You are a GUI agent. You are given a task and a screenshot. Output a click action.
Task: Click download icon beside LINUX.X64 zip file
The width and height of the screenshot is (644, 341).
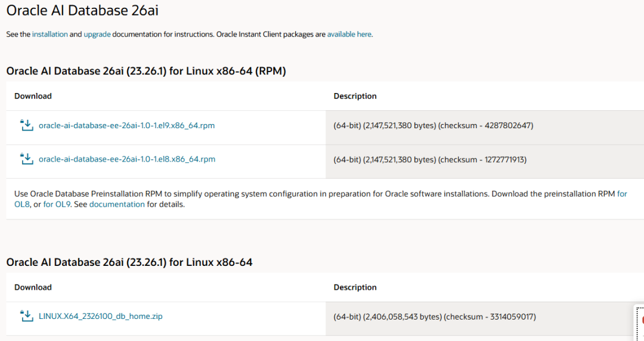[27, 316]
